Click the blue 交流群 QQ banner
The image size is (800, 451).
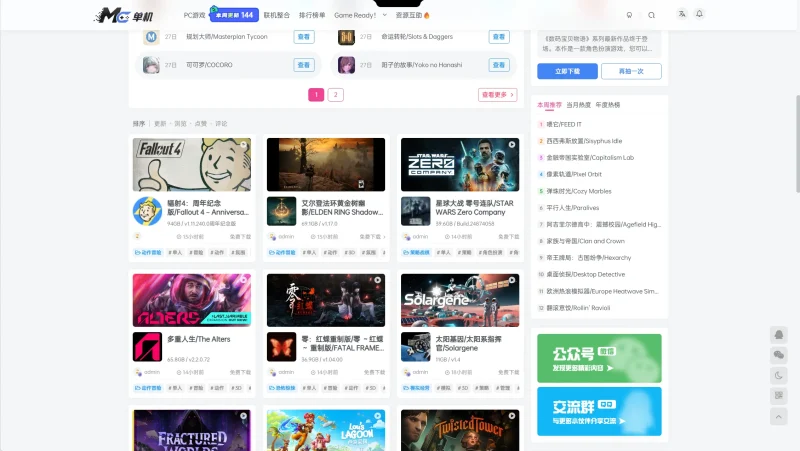tap(599, 411)
